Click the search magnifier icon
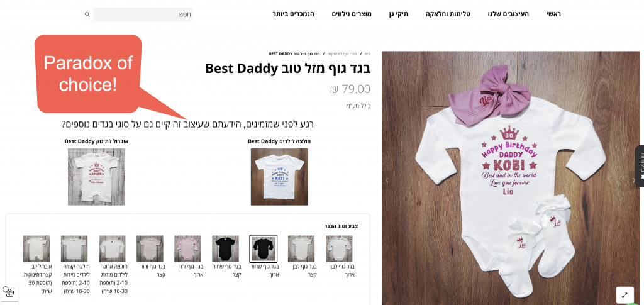 [x=87, y=14]
